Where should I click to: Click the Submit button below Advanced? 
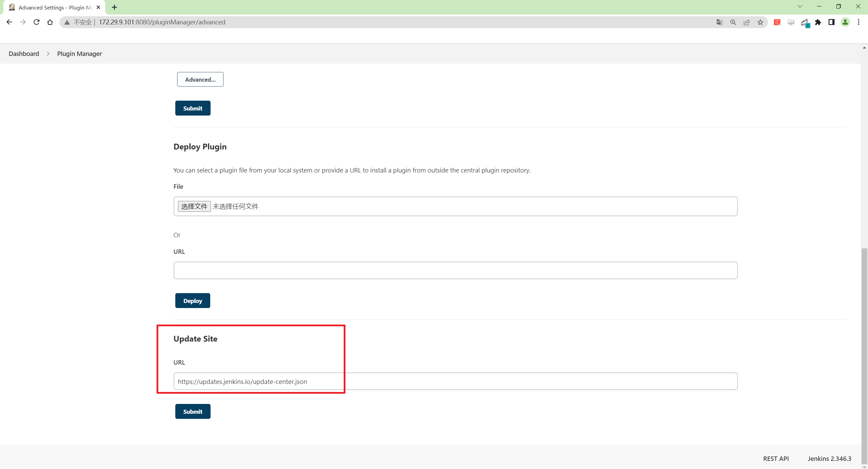pos(193,108)
